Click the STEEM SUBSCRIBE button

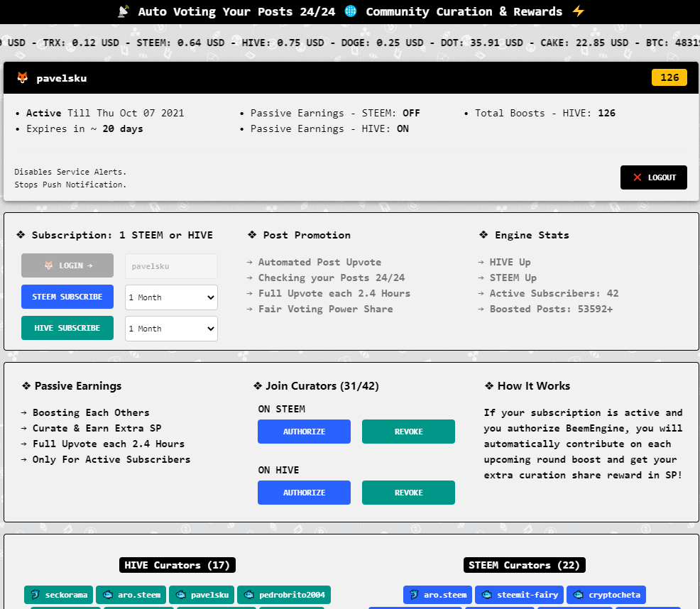tap(67, 297)
